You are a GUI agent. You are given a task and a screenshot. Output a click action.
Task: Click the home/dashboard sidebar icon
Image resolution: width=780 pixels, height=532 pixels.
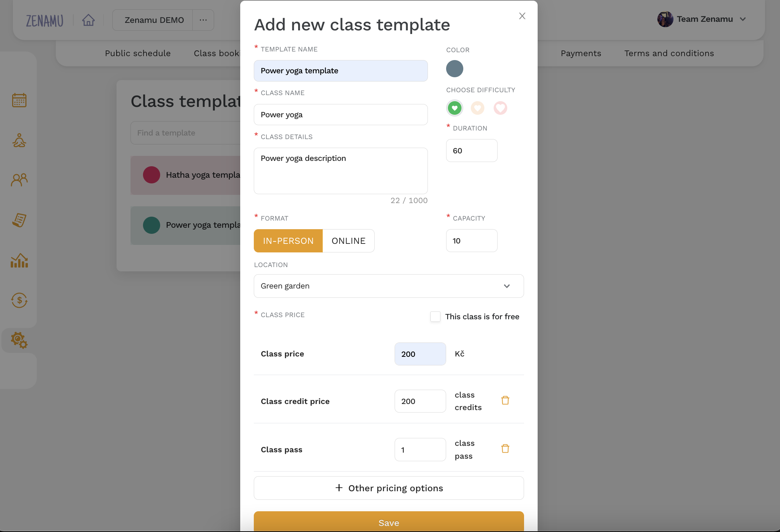tap(88, 20)
